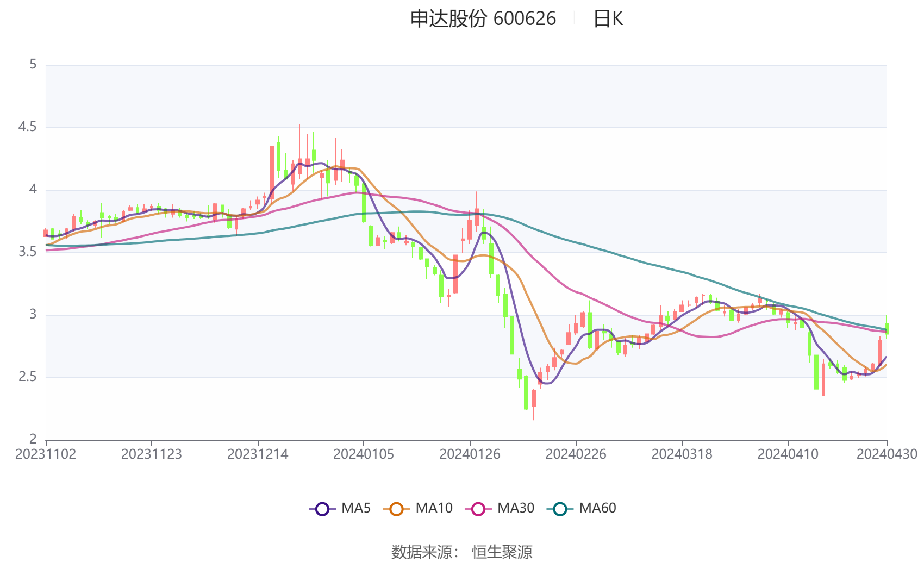
Task: Select the 2.5 price axis label
Action: pos(27,377)
